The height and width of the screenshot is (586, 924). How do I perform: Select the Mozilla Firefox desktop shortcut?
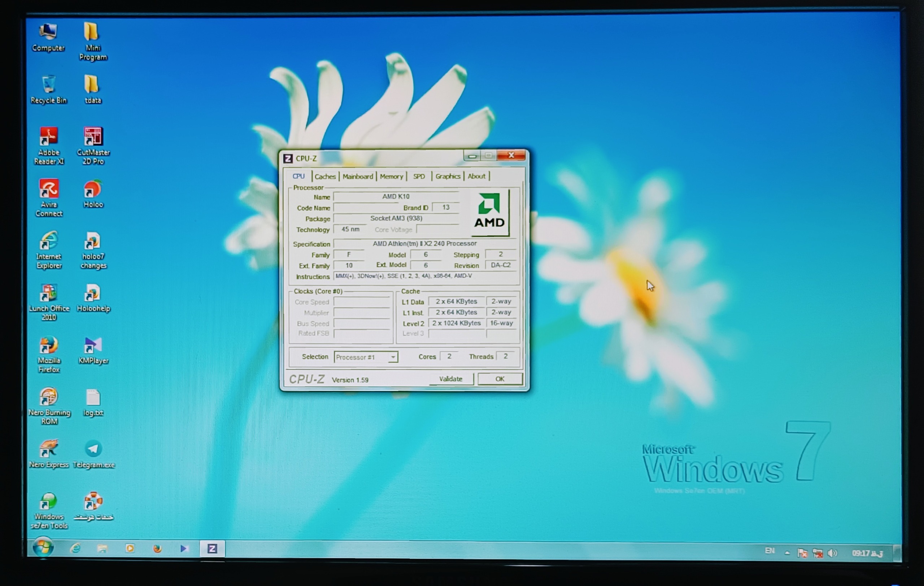coord(49,354)
